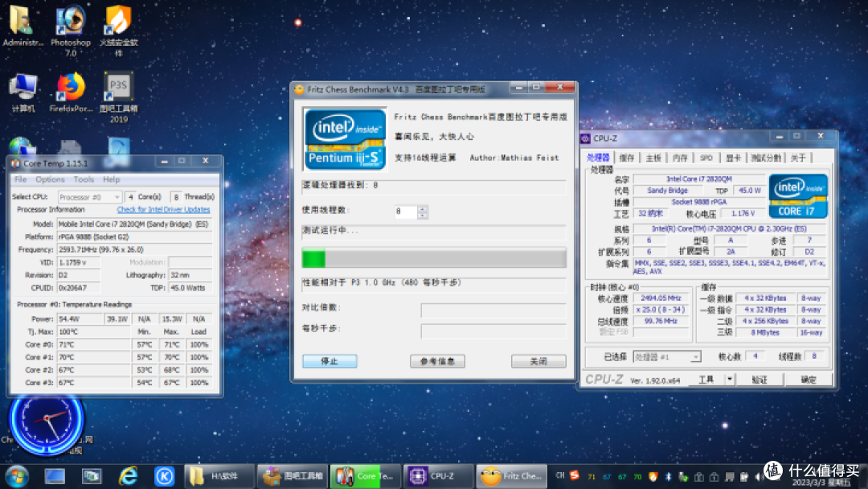The height and width of the screenshot is (489, 868).
Task: Switch to the SPD tab in CPU-Z
Action: click(x=706, y=158)
